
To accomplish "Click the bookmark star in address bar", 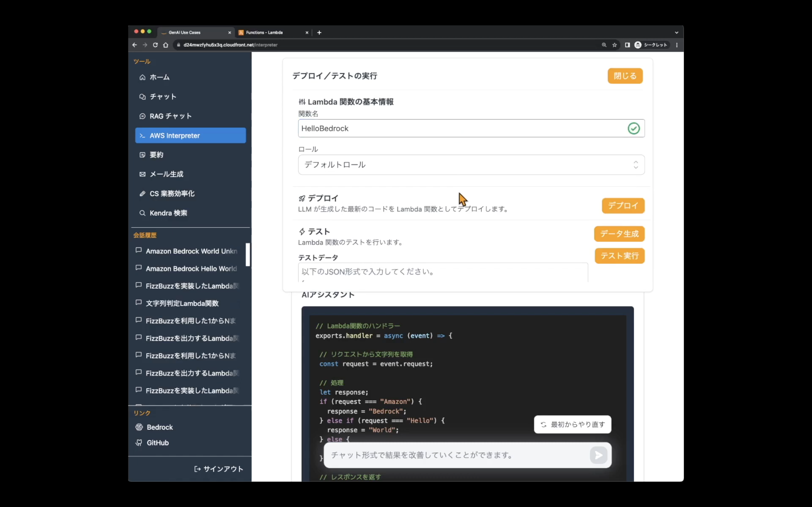I will [x=614, y=45].
